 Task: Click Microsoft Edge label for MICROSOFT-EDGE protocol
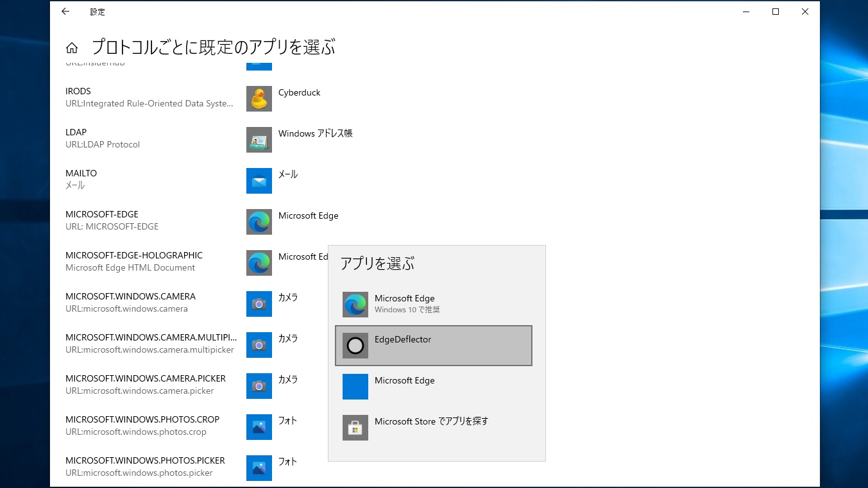point(308,215)
